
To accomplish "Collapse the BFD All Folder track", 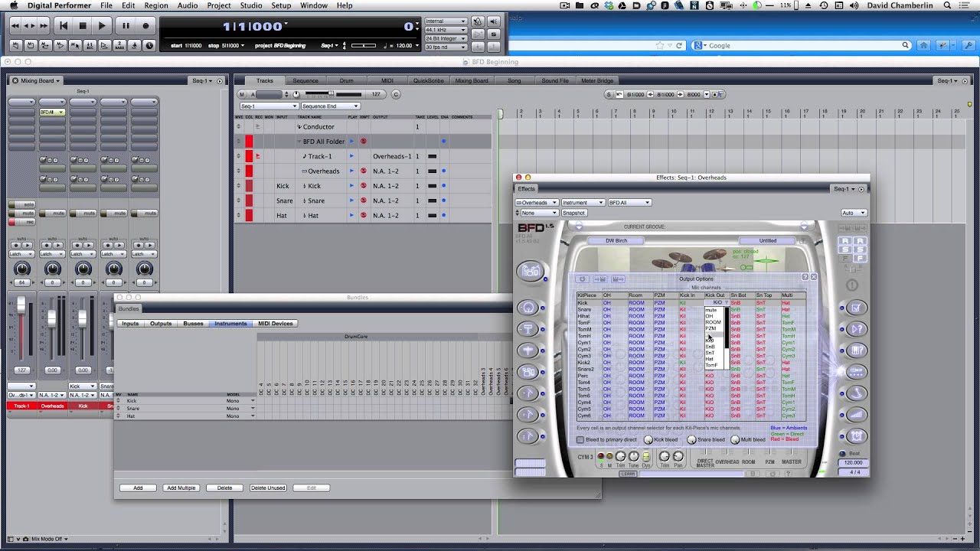I will click(x=299, y=142).
